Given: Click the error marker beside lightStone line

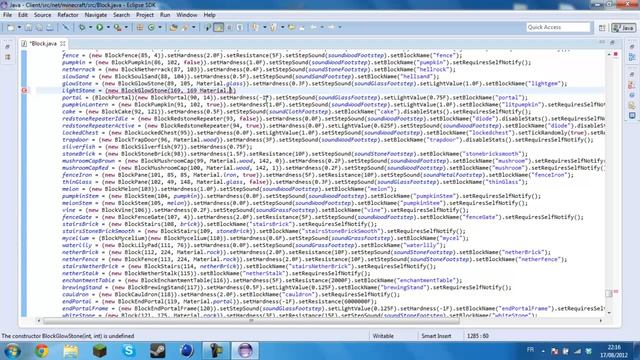Looking at the screenshot, I should (x=24, y=90).
